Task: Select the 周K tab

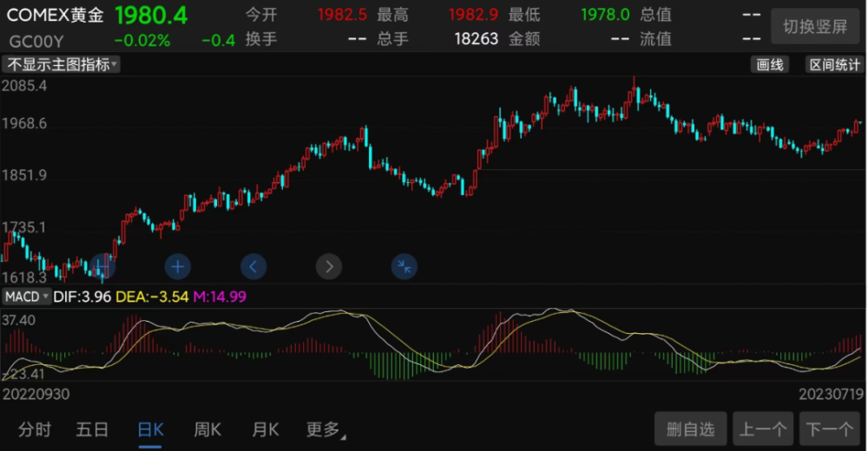Action: tap(207, 429)
